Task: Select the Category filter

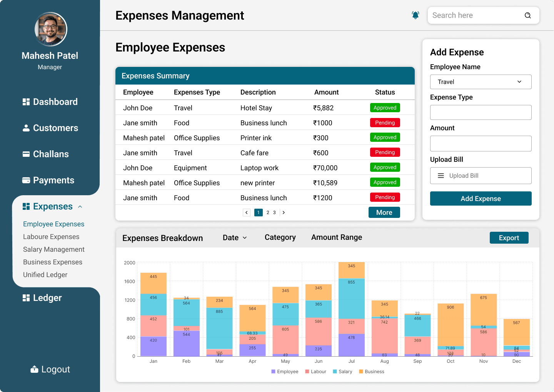Action: (280, 238)
